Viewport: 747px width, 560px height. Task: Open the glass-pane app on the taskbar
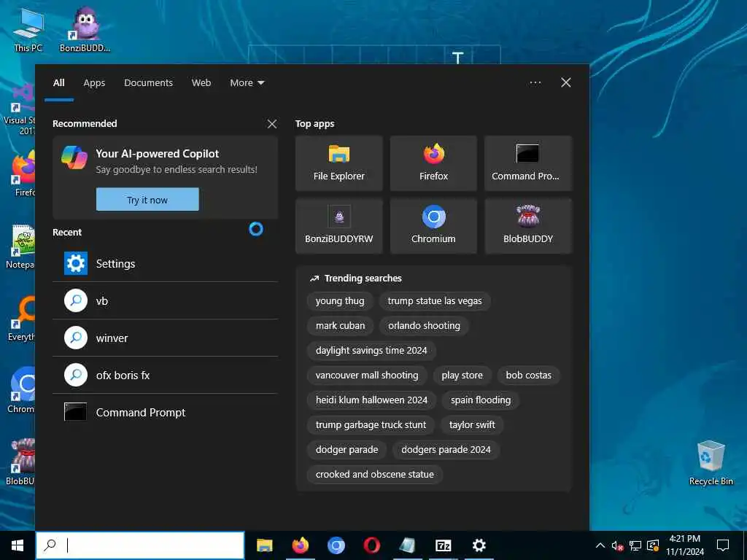[x=407, y=545]
